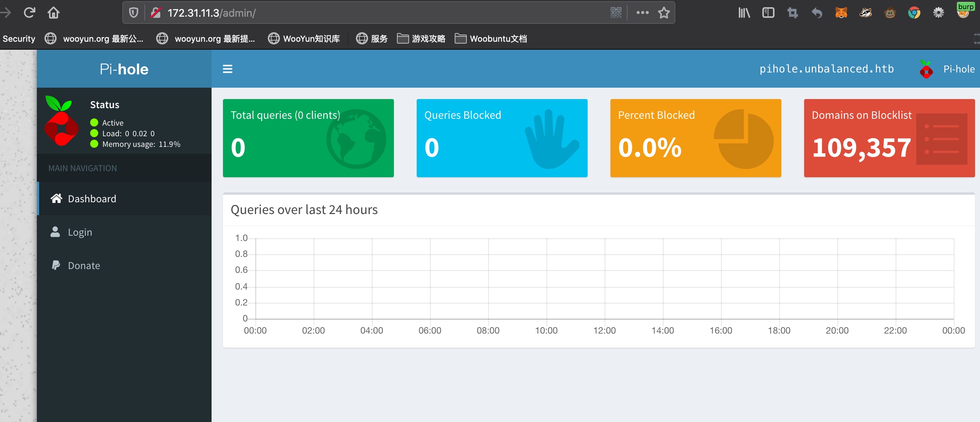980x422 pixels.
Task: Click the Donate sidebar link
Action: click(84, 265)
